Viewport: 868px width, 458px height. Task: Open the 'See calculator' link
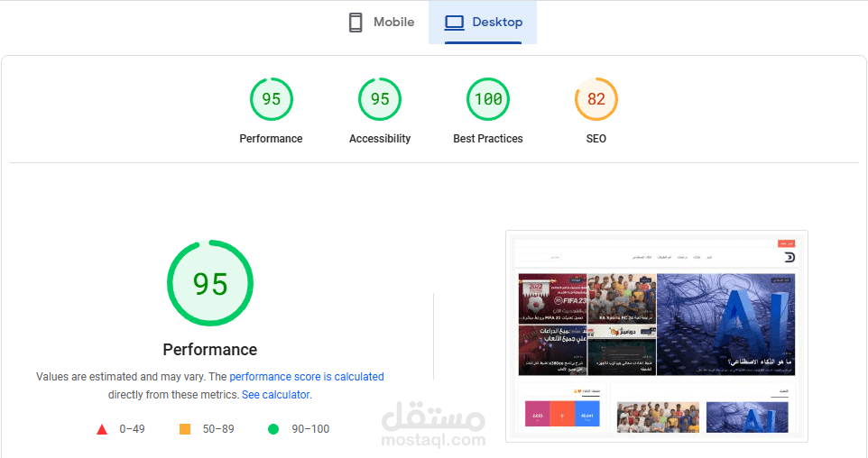pos(276,395)
